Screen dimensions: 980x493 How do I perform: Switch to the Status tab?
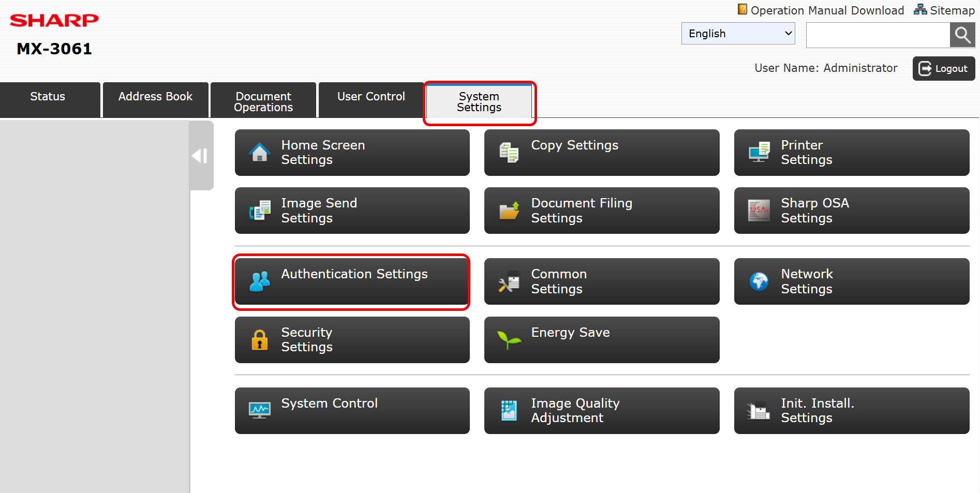coord(48,97)
